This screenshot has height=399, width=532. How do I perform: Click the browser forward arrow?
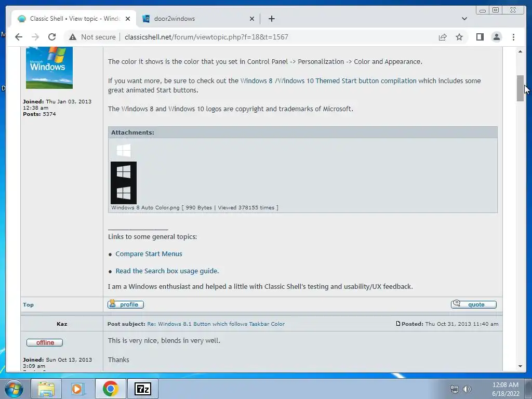click(35, 37)
